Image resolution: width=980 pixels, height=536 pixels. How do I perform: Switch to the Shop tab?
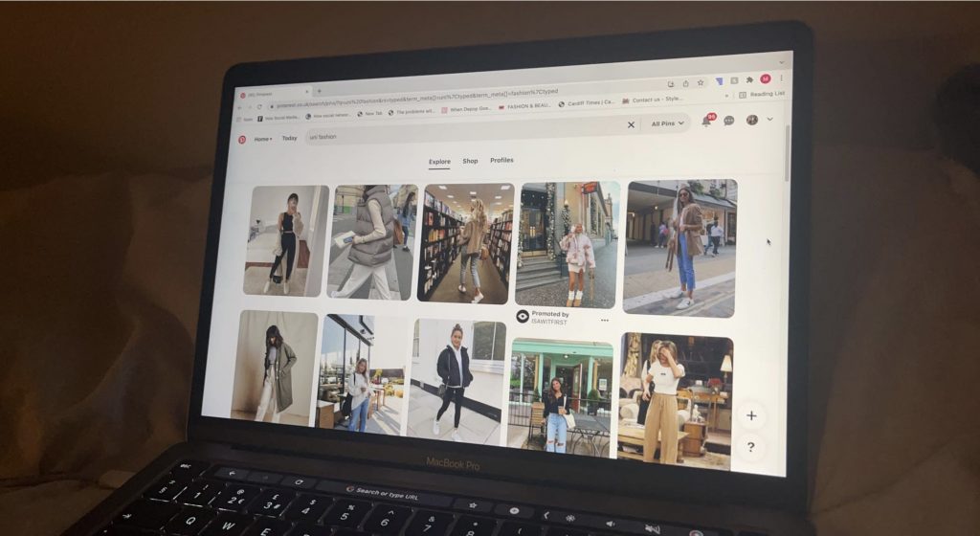(470, 161)
